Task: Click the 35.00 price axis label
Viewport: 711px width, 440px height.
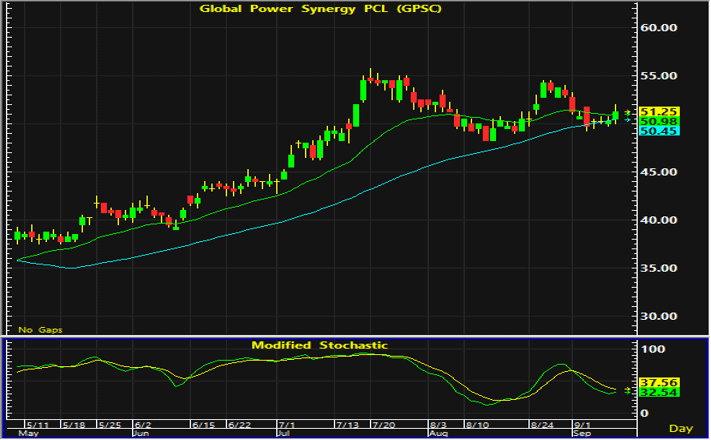Action: pyautogui.click(x=658, y=268)
